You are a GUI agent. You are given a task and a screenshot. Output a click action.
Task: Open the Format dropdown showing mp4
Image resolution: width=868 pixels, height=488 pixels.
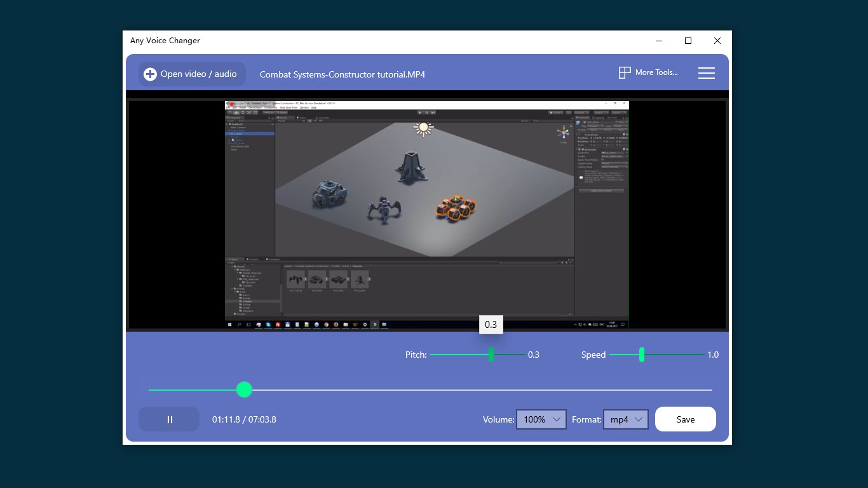click(625, 419)
